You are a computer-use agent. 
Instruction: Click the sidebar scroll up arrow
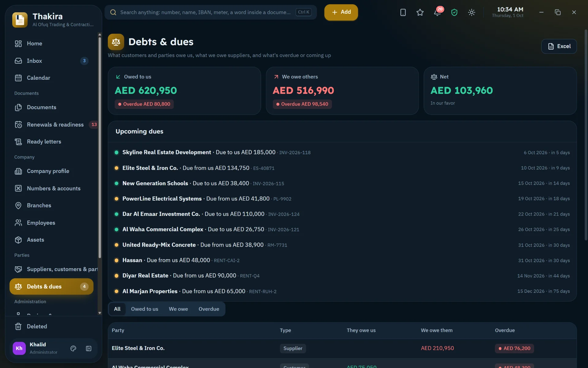(100, 35)
